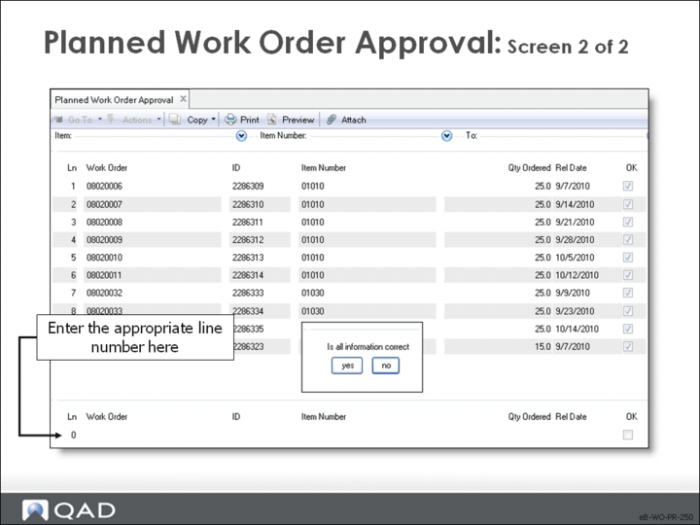
Task: Click the Actions toolbar label
Action: pos(137,120)
